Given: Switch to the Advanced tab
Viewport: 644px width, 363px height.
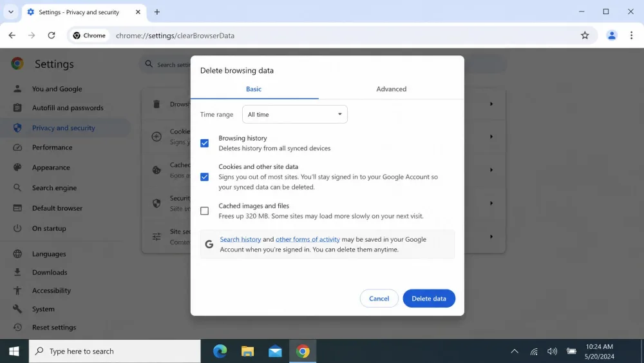Looking at the screenshot, I should (x=392, y=89).
